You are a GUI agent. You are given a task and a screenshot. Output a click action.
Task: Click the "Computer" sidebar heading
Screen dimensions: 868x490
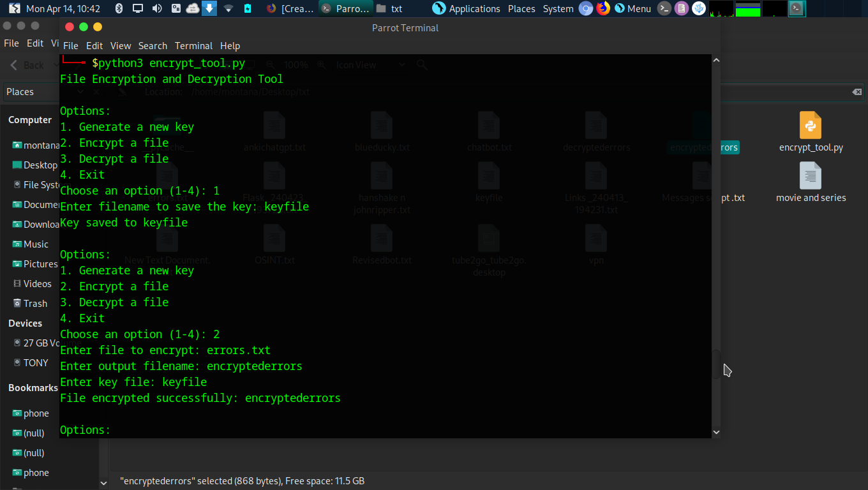pyautogui.click(x=30, y=120)
